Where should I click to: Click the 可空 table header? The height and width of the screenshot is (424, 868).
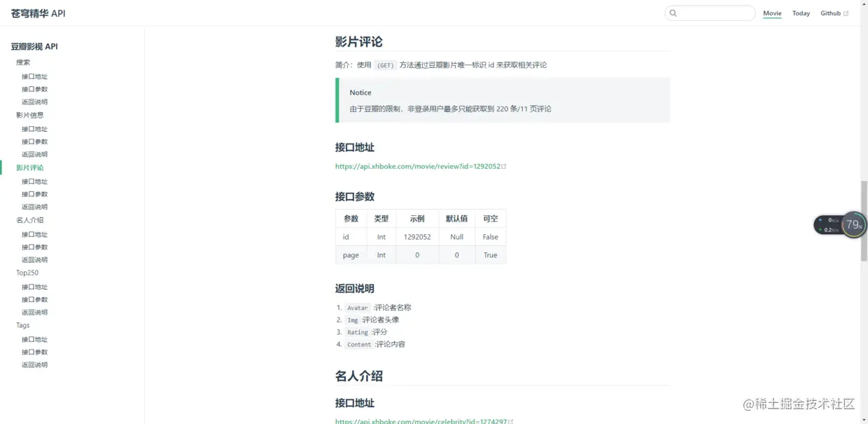pos(491,219)
